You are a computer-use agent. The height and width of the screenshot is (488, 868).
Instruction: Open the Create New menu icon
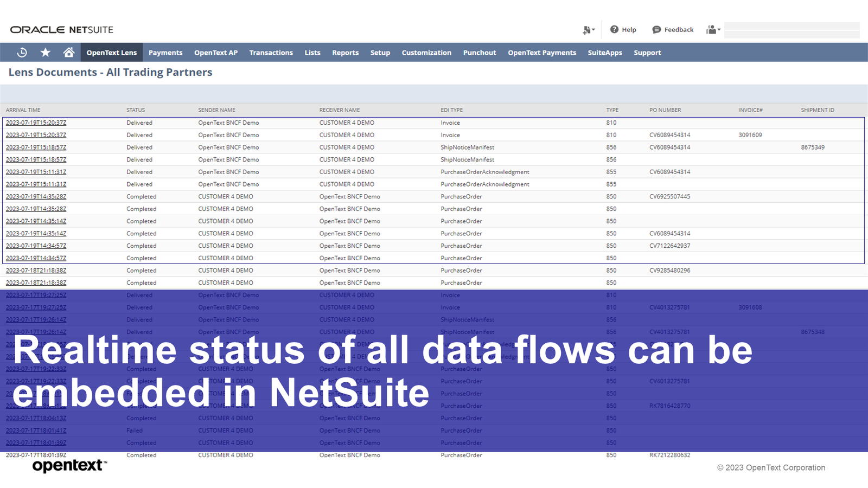coord(589,30)
